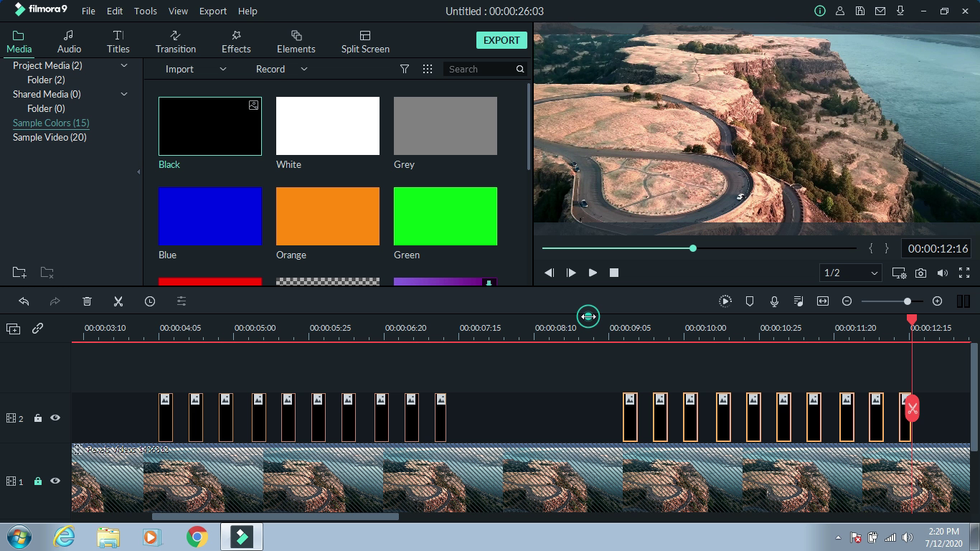Click the EXPORT button
980x551 pixels.
pyautogui.click(x=501, y=40)
